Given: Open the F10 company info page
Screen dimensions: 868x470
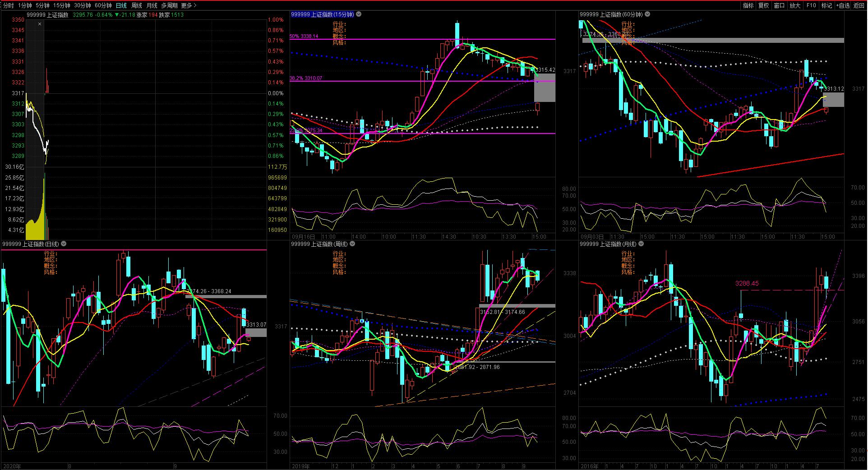Looking at the screenshot, I should [x=811, y=5].
